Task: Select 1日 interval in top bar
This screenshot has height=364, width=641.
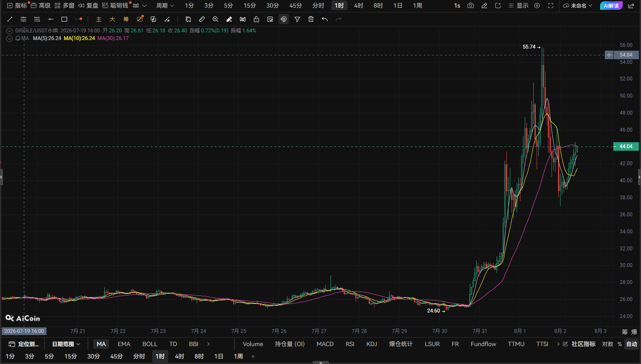Action: click(398, 6)
